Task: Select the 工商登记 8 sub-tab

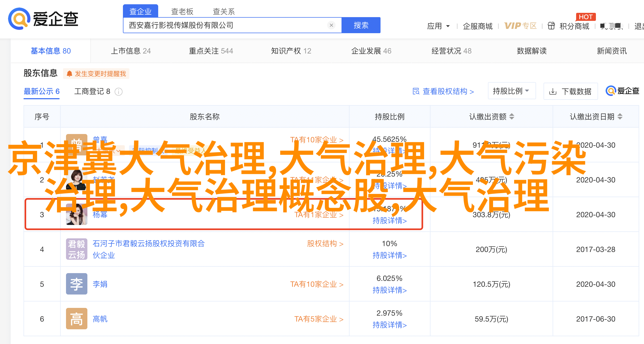Action: tap(92, 91)
